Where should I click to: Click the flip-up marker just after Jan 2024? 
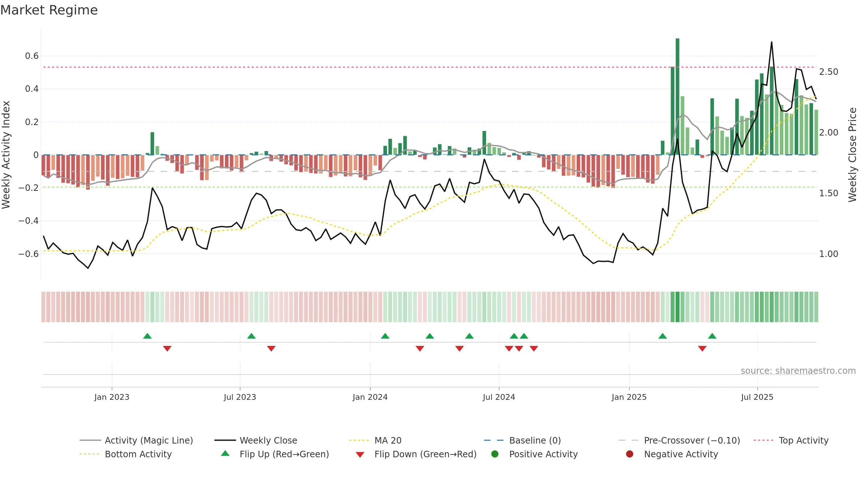(x=385, y=336)
